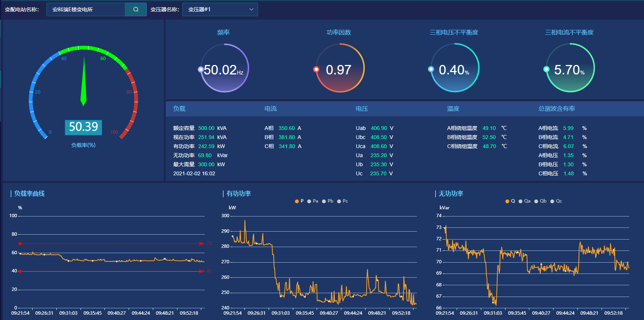Click the red 40 threshold line label
This screenshot has width=644, height=320.
tap(209, 271)
